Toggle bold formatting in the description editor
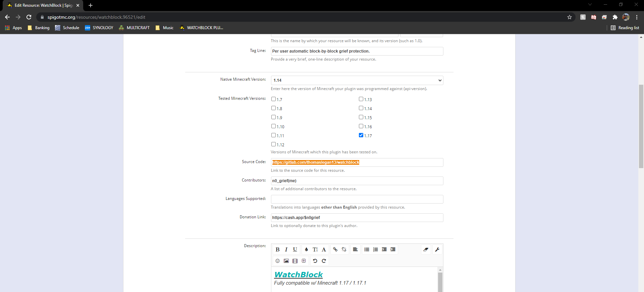The image size is (644, 292). click(277, 249)
